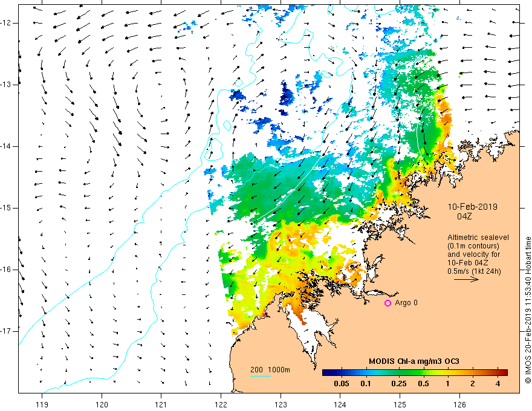
Task: Click the colorbar label 0.05
Action: pos(342,384)
